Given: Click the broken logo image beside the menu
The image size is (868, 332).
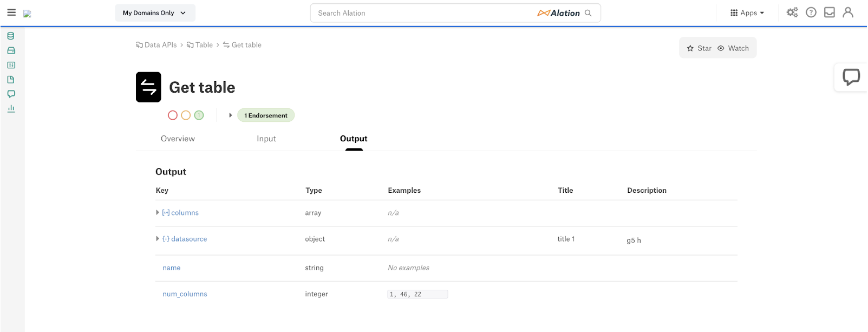Looking at the screenshot, I should (x=27, y=14).
